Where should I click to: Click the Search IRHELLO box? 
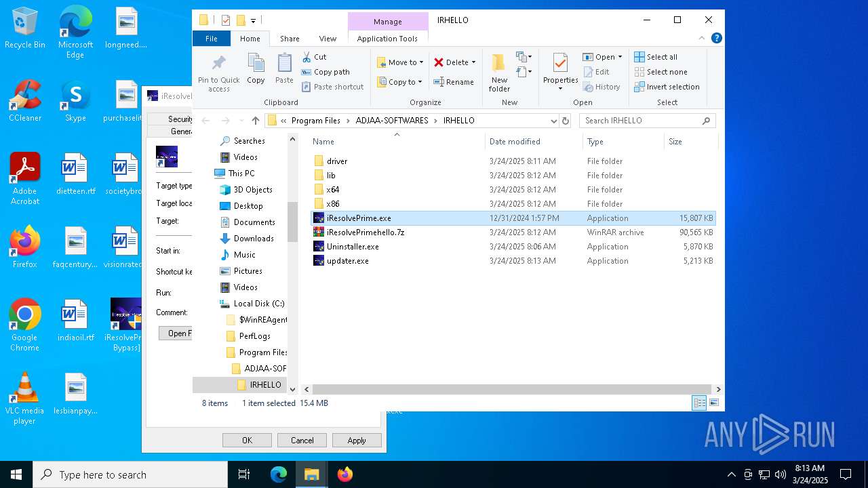[647, 121]
